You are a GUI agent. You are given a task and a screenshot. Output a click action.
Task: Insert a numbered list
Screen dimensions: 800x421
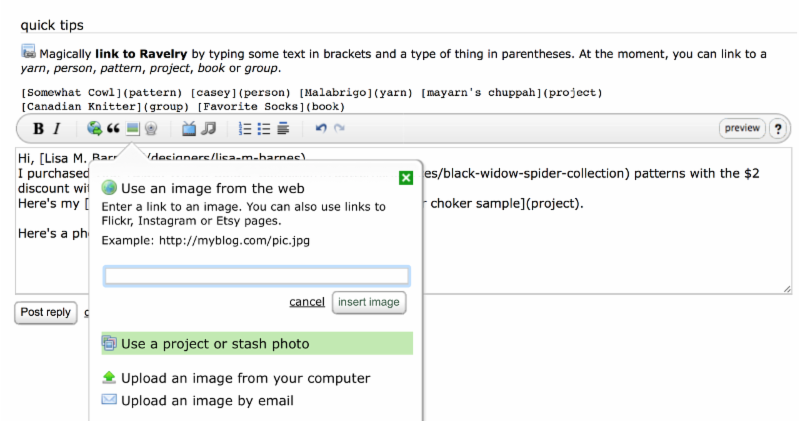[x=245, y=128]
